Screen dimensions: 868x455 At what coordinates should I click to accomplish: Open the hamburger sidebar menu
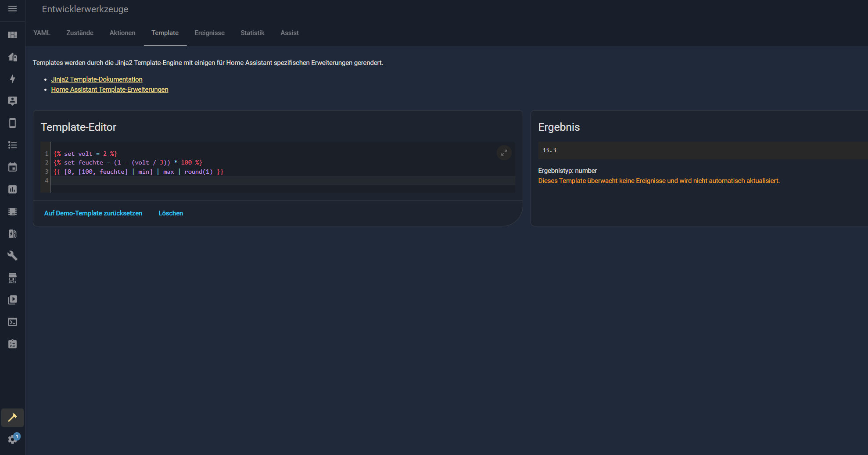pyautogui.click(x=12, y=9)
